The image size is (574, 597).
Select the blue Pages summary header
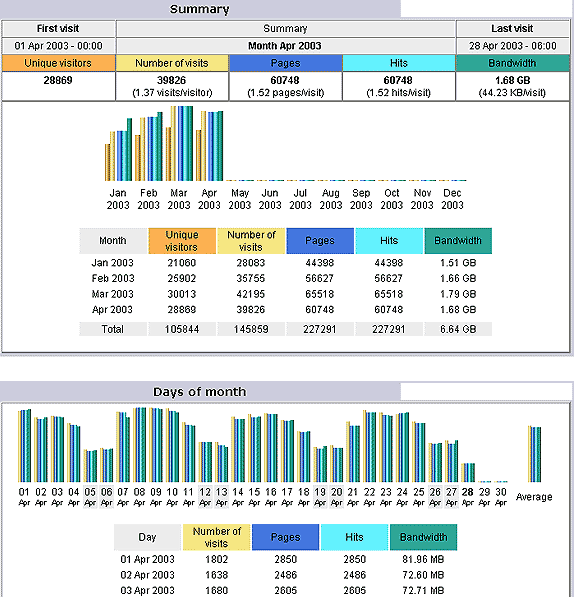285,63
